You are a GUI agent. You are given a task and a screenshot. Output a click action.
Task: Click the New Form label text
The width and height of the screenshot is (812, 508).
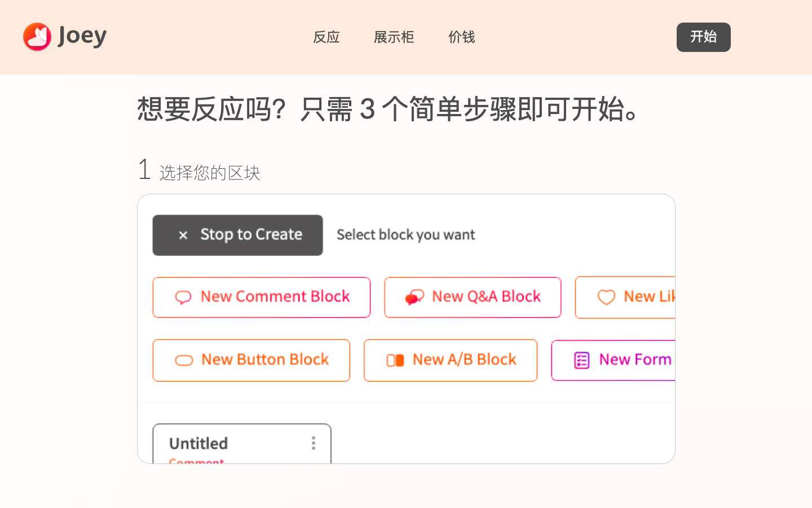click(x=636, y=360)
